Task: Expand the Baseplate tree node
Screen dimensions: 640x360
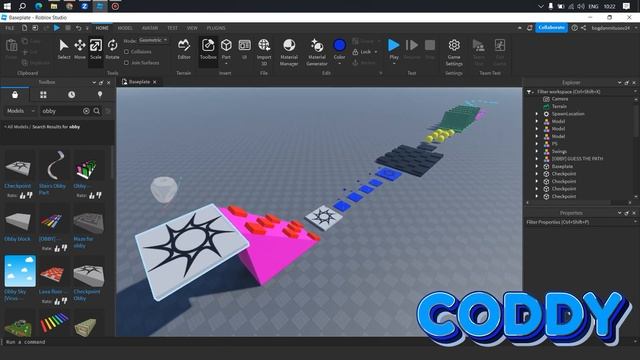Action: pyautogui.click(x=537, y=167)
